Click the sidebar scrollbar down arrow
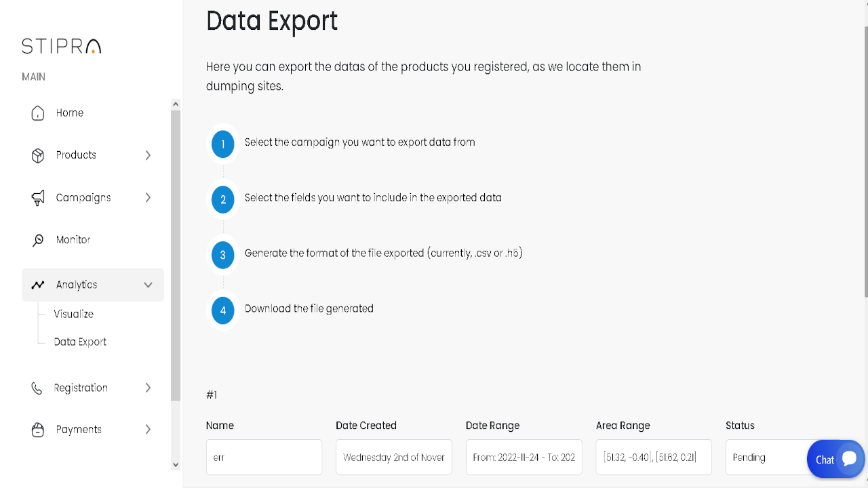The height and width of the screenshot is (488, 868). click(176, 465)
